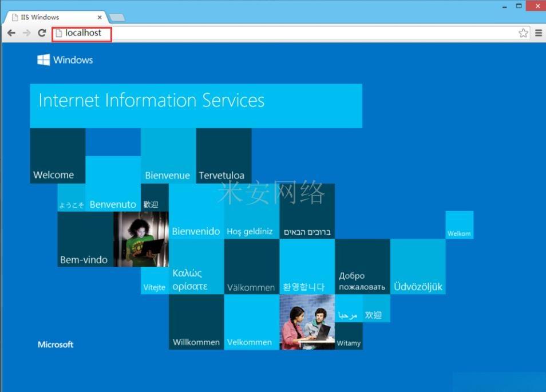Click the Bienvenido tile
This screenshot has width=546, height=392.
point(196,211)
